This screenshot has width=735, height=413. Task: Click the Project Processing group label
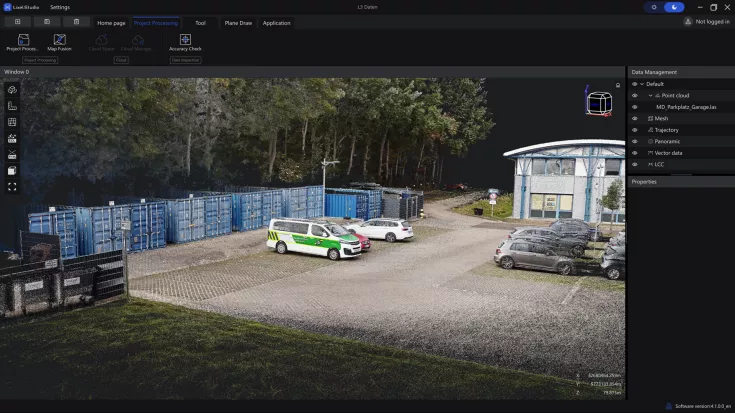40,60
